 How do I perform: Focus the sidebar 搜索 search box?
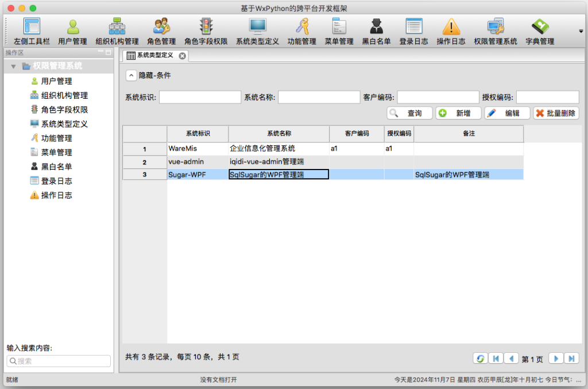coord(59,361)
